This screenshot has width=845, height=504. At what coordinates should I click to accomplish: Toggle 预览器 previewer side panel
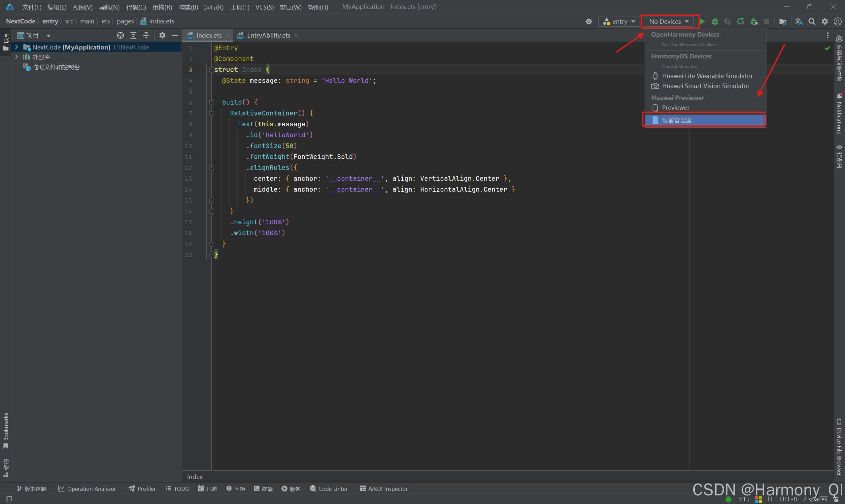[839, 156]
